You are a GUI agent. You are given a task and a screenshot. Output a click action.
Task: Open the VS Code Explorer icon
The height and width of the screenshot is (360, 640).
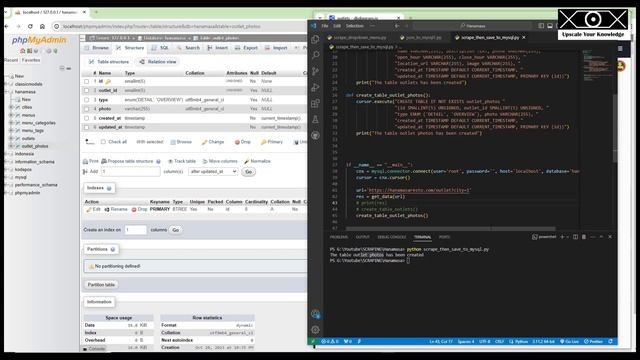(x=315, y=39)
